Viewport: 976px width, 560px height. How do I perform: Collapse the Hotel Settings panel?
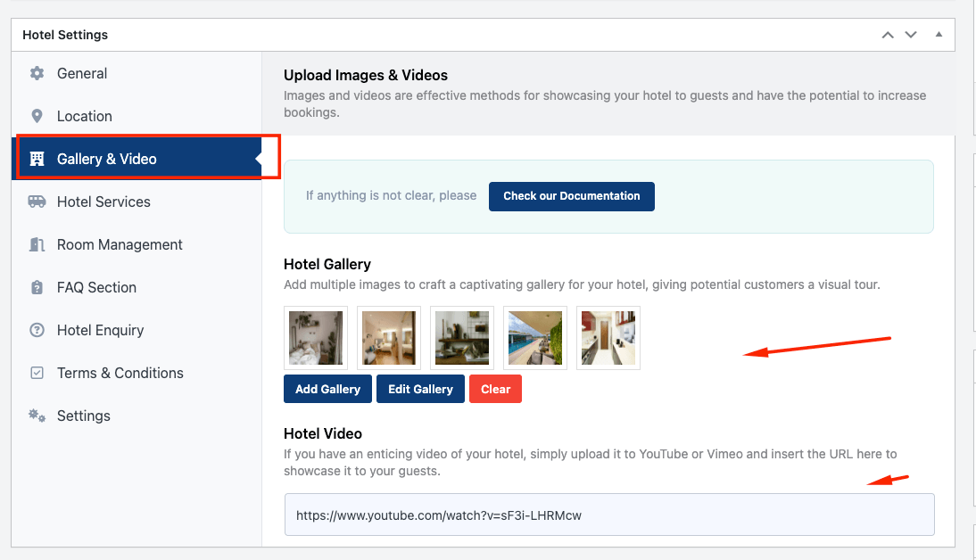[x=938, y=34]
